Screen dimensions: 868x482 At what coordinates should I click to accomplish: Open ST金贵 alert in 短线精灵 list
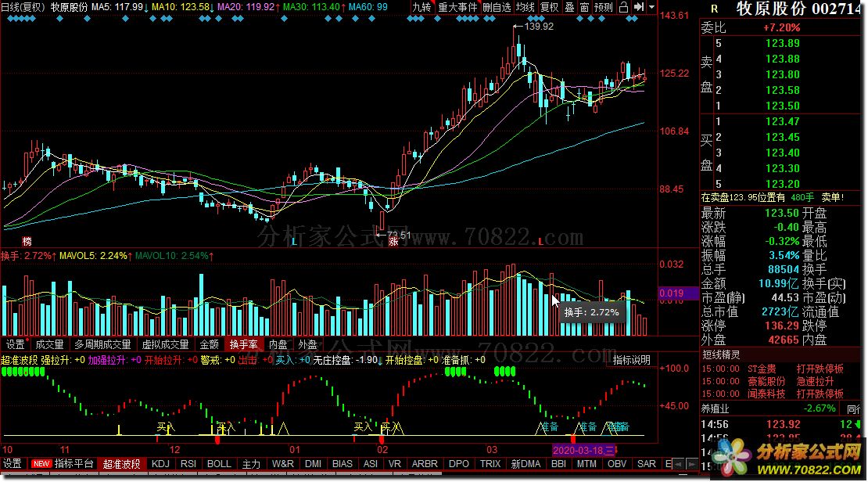pyautogui.click(x=773, y=369)
